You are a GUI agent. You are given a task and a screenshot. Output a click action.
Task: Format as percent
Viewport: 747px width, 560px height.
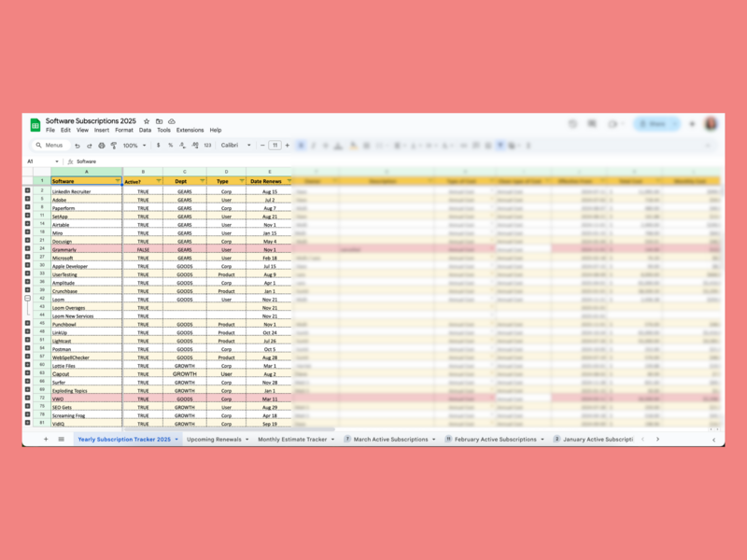coord(171,146)
